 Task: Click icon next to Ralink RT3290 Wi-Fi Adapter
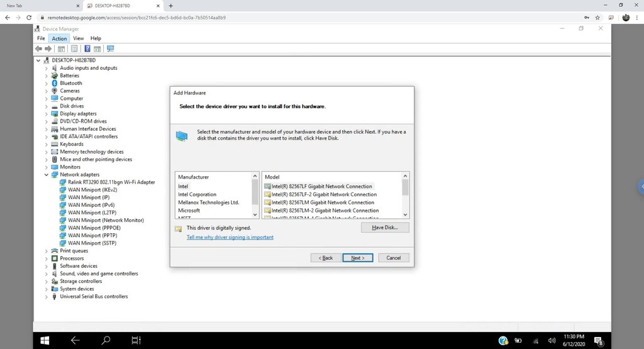coord(62,182)
